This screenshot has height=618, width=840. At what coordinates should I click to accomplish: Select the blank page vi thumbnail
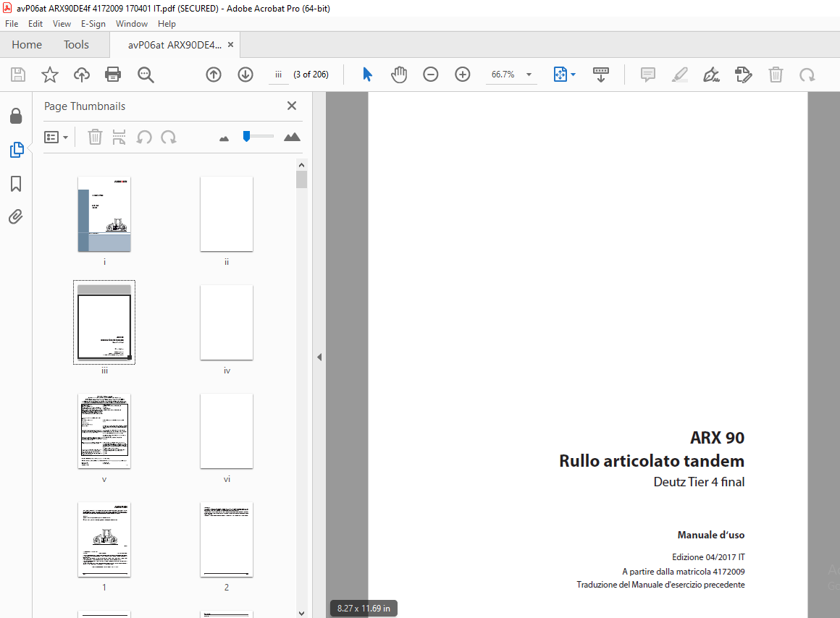(227, 431)
